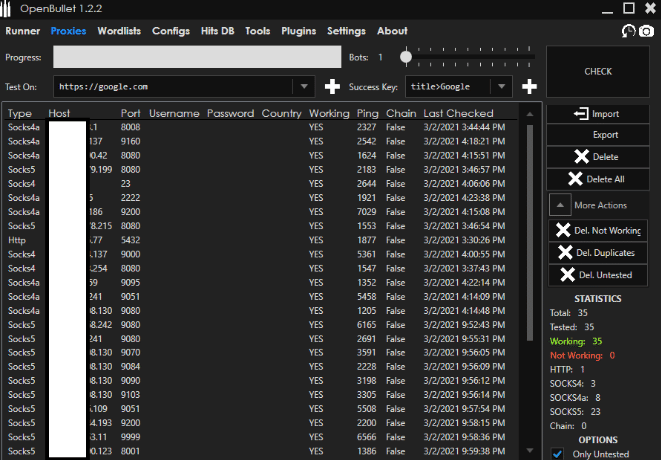Click the Export button
The width and height of the screenshot is (661, 460).
click(x=597, y=135)
